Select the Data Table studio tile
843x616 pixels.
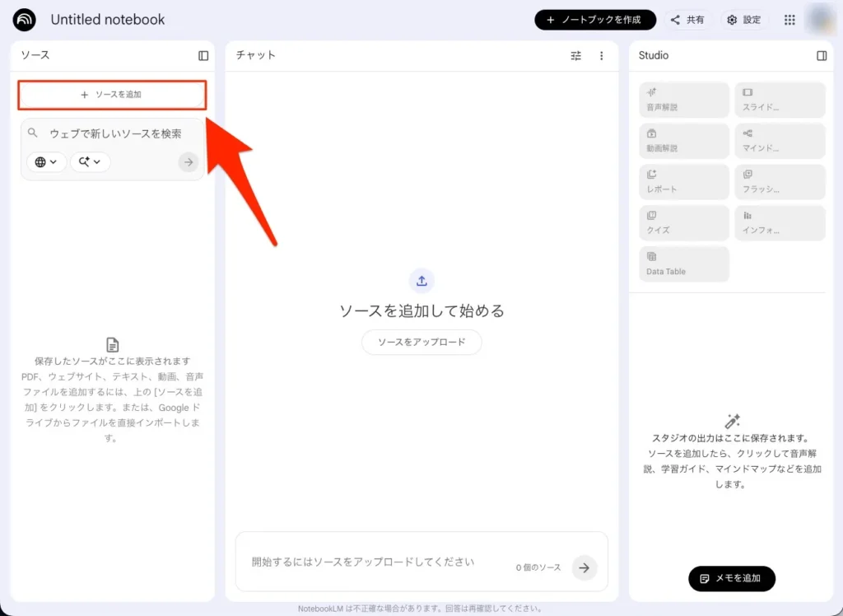[684, 264]
